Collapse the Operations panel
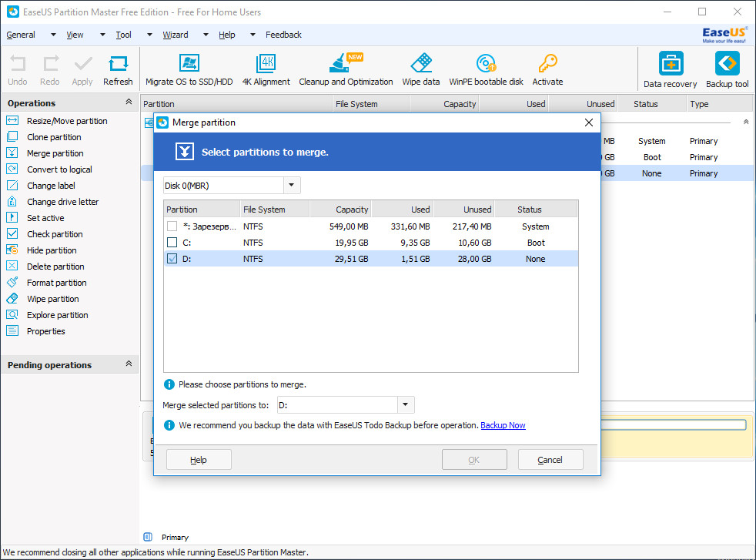This screenshot has height=560, width=756. pyautogui.click(x=129, y=102)
